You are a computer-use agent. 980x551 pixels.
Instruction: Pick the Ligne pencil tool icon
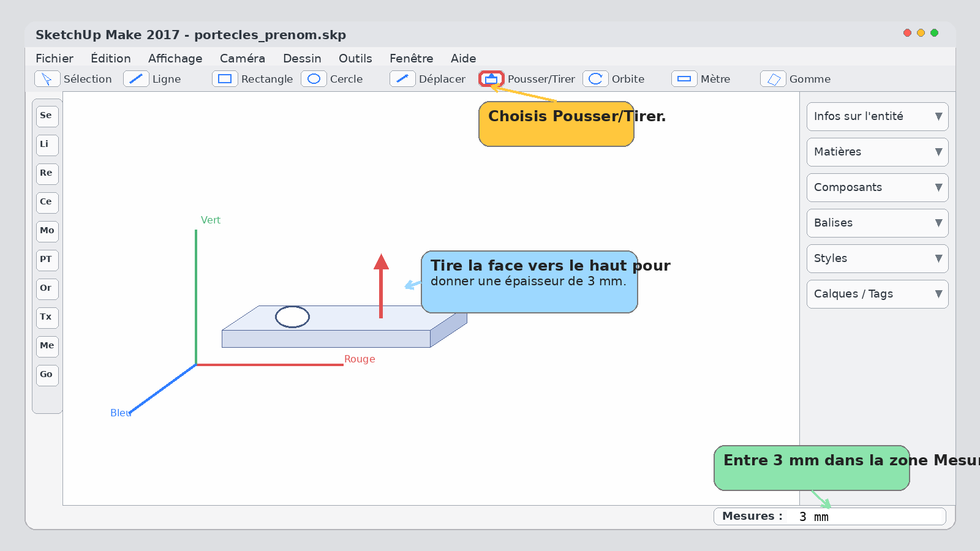pos(136,79)
